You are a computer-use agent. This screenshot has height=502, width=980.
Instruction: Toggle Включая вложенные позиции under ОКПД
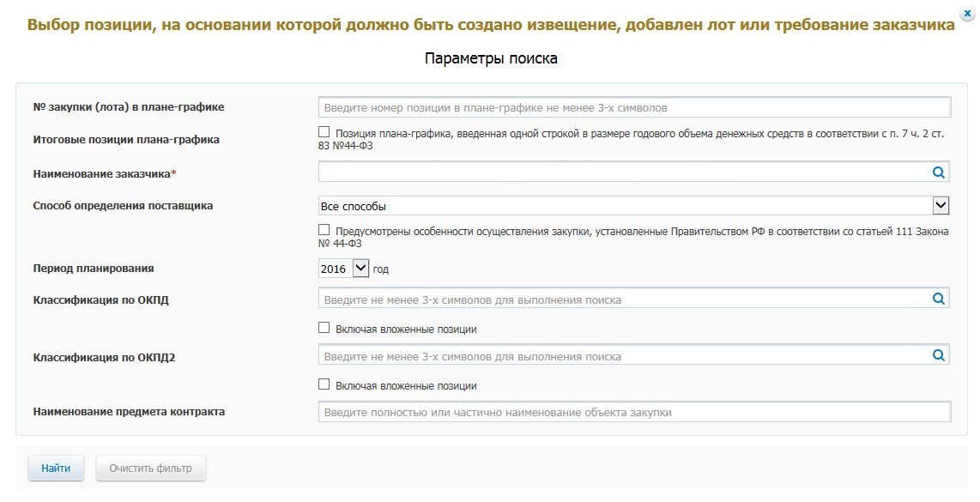coord(324,328)
